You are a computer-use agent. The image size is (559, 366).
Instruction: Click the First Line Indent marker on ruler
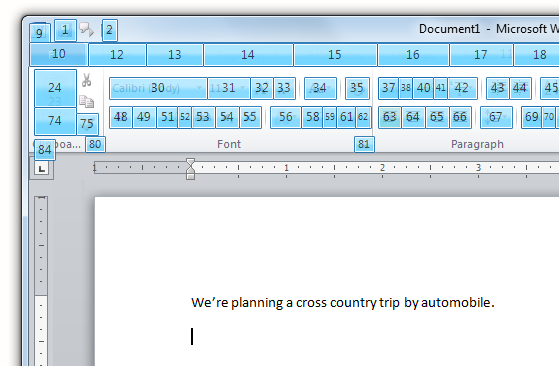coord(190,163)
